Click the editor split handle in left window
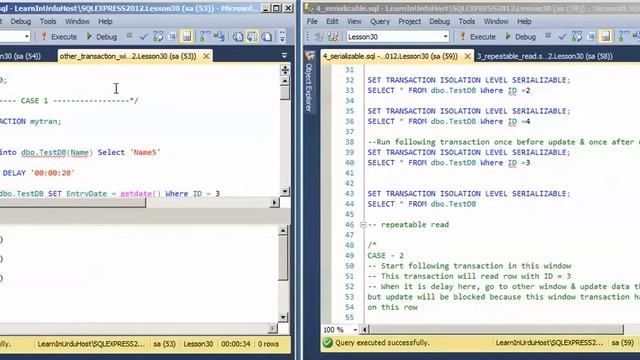This screenshot has height=360, width=640. (284, 70)
